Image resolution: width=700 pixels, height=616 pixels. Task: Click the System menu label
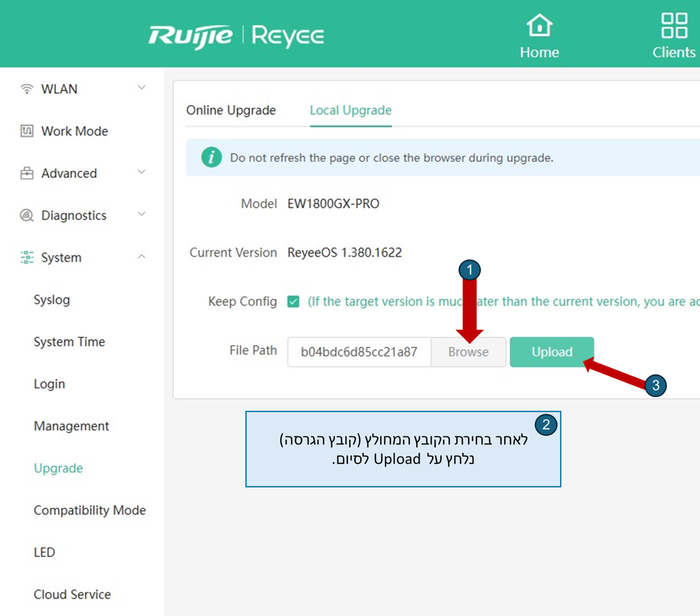(x=61, y=257)
